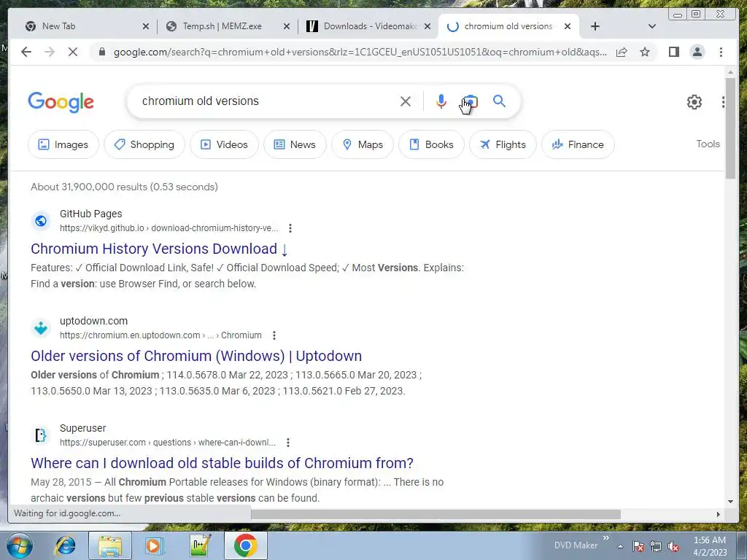Open Notepad++ from taskbar
Viewport: 747px width, 560px height.
(200, 545)
